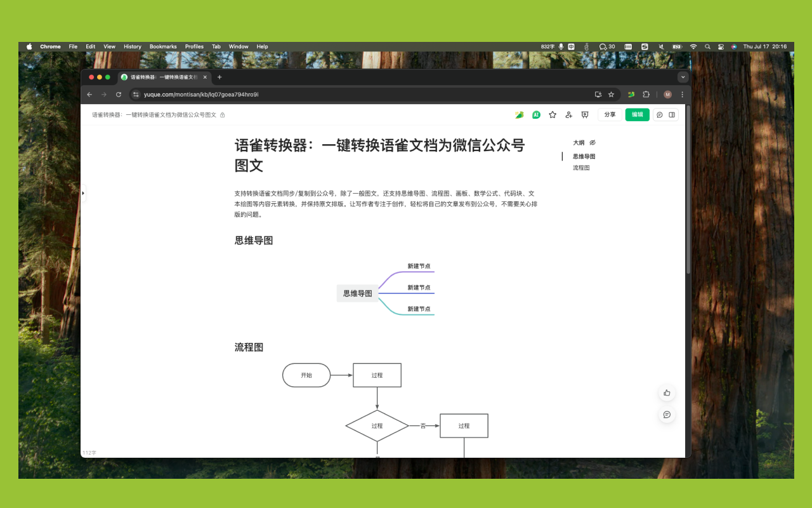Open the Wi-Fi menu bar icon
Image resolution: width=812 pixels, height=508 pixels.
(693, 46)
